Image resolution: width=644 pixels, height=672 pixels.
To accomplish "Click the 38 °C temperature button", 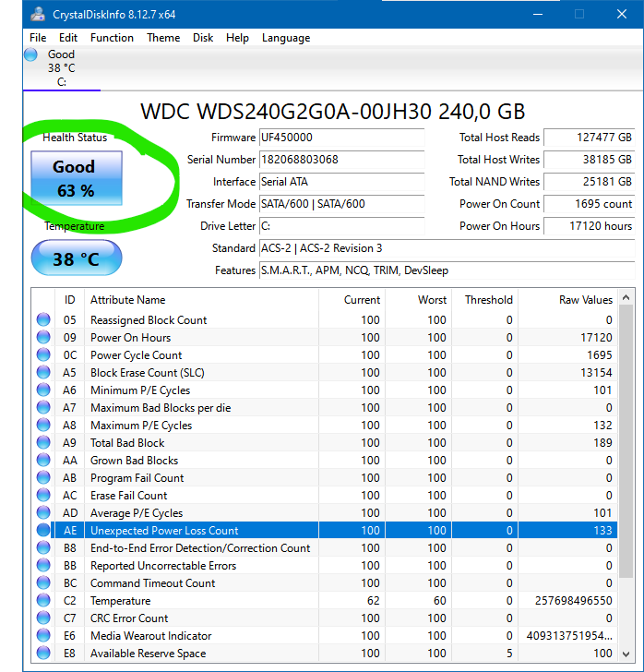I will (x=77, y=258).
